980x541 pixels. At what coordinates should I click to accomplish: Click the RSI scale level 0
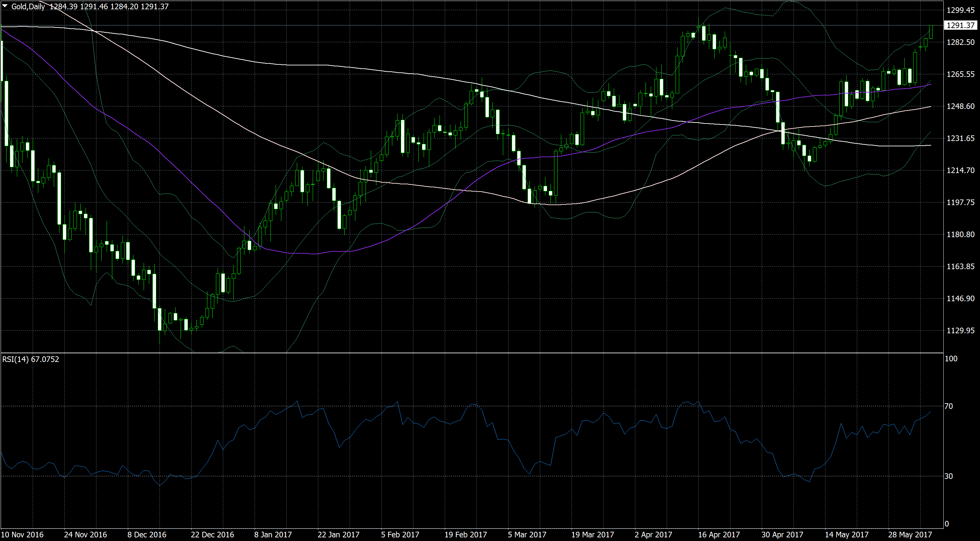tap(947, 524)
